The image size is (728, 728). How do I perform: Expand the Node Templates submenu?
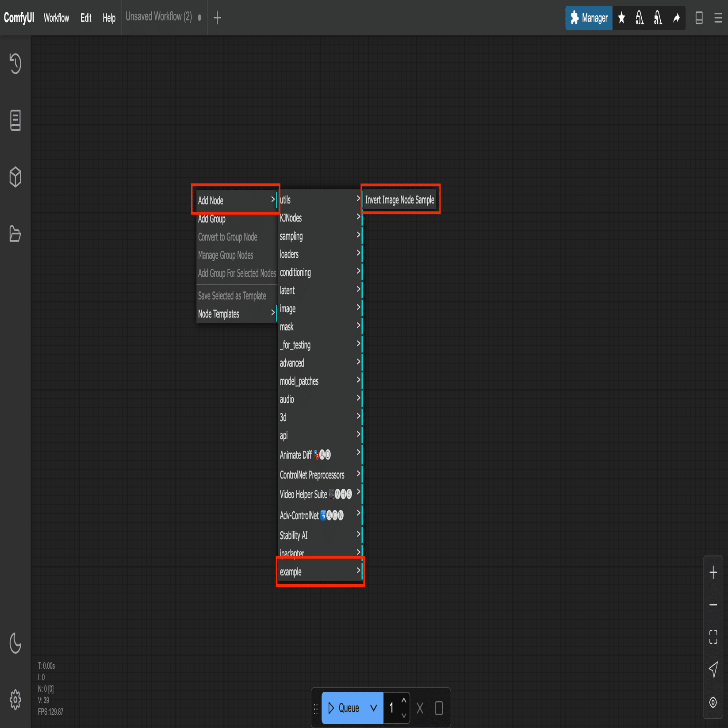coord(237,314)
